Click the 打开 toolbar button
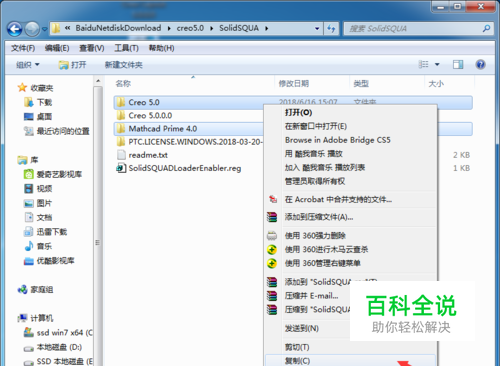The width and height of the screenshot is (500, 366). click(72, 65)
